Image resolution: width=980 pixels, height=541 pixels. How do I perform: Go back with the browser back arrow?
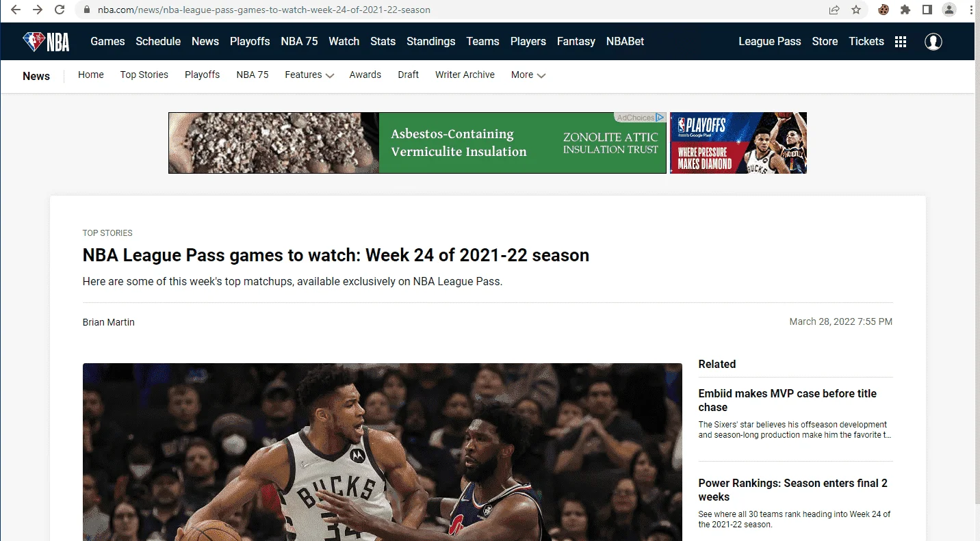pos(16,10)
